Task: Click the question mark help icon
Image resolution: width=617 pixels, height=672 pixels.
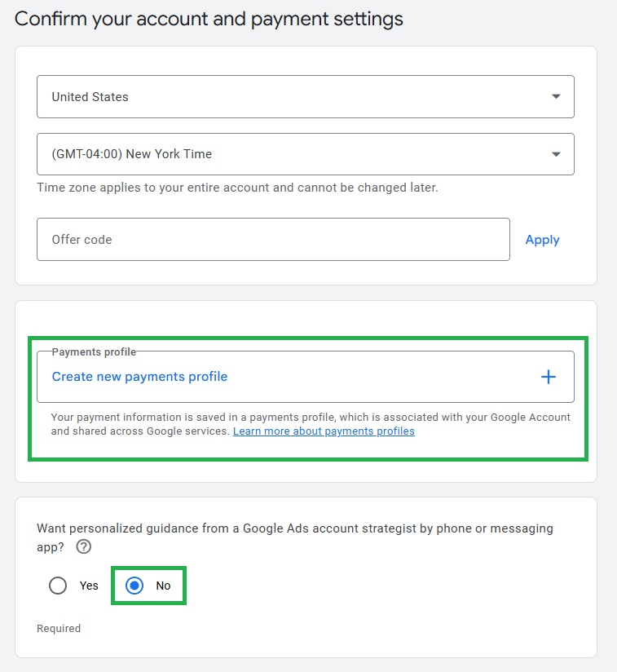Action: 83,547
